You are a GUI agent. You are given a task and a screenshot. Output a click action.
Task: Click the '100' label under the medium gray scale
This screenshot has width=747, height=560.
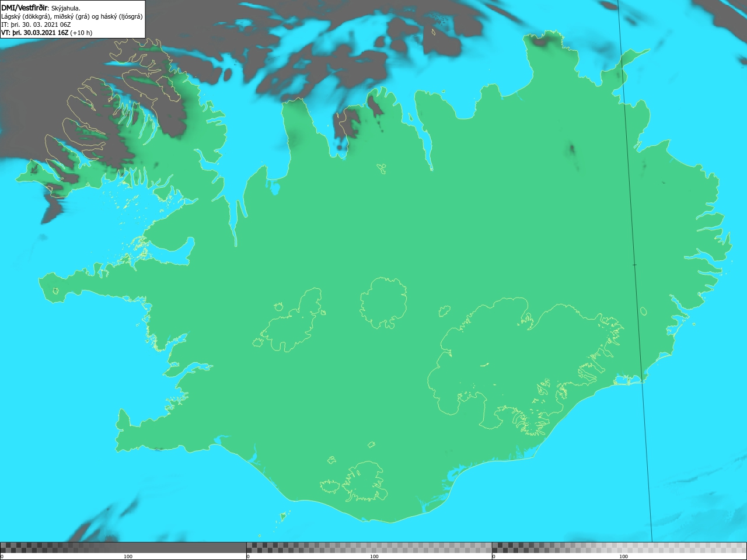[374, 556]
